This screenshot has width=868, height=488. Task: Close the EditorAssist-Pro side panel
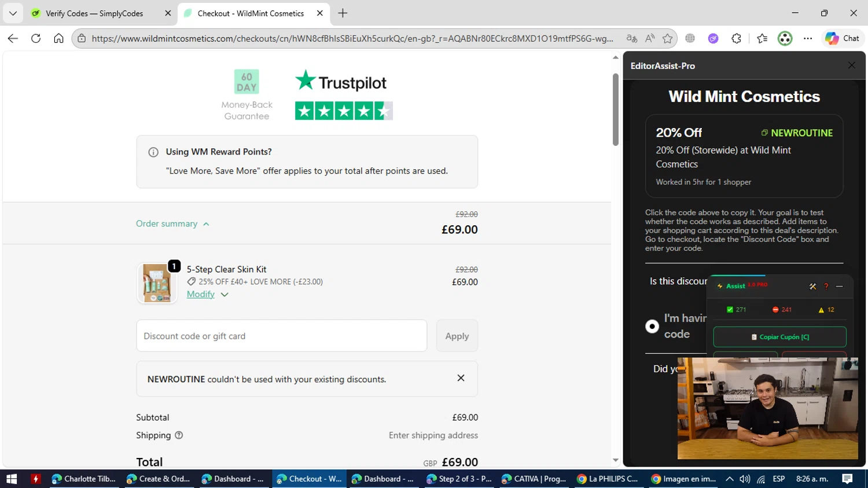coord(851,65)
